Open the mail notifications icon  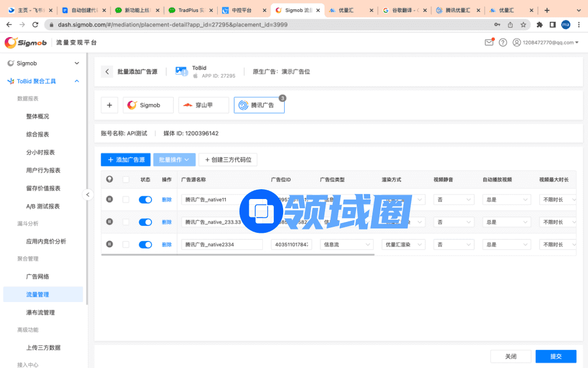[489, 43]
